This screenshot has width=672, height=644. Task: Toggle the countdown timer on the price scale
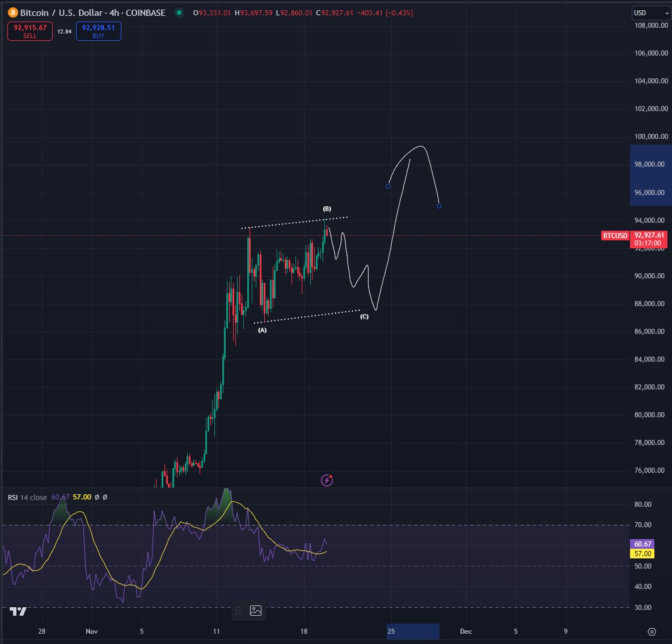point(649,243)
